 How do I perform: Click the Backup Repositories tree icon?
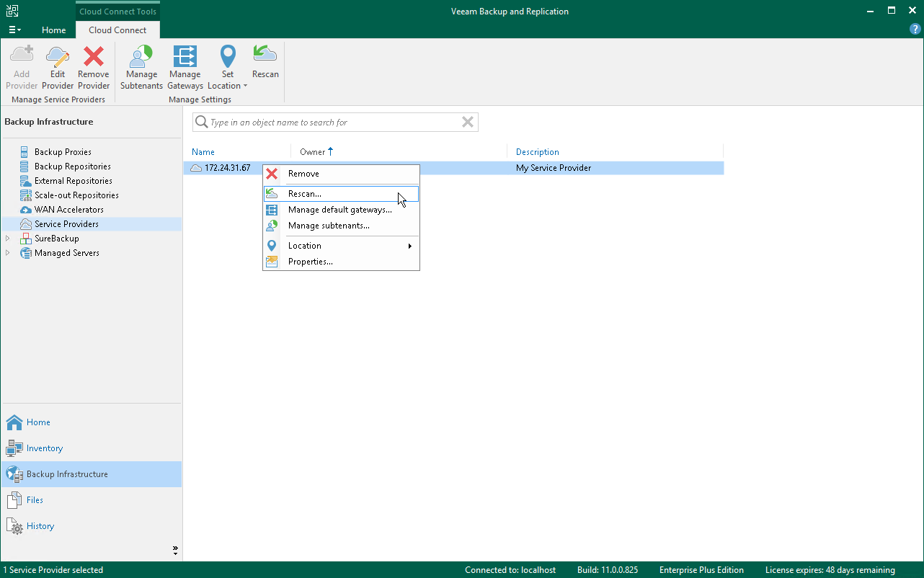pyautogui.click(x=26, y=166)
